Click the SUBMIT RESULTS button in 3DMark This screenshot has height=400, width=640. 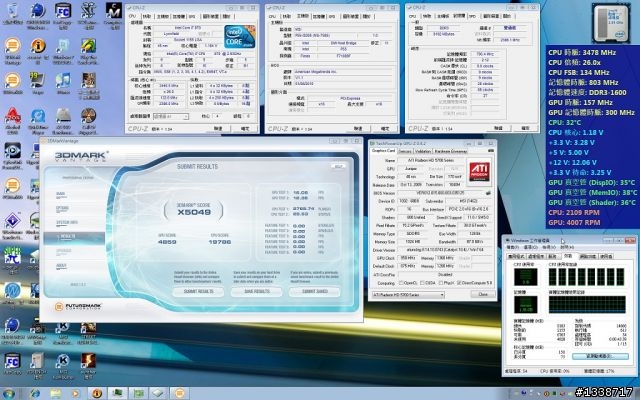(x=198, y=291)
